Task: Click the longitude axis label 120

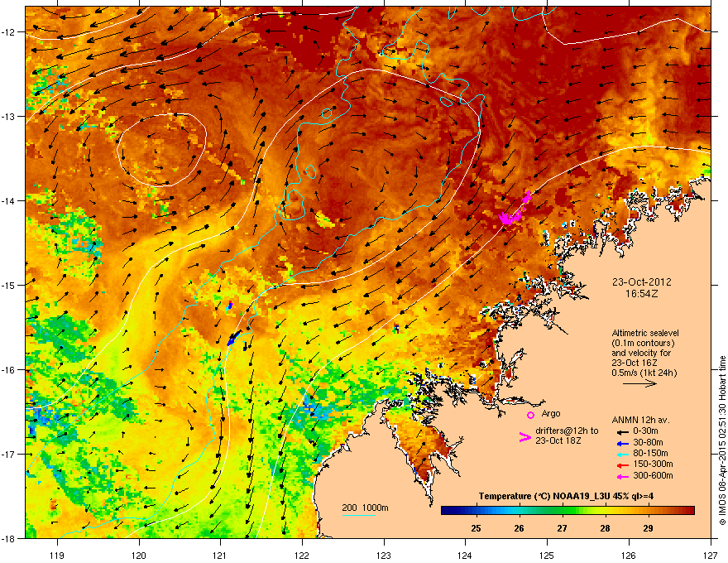Action: (x=139, y=556)
